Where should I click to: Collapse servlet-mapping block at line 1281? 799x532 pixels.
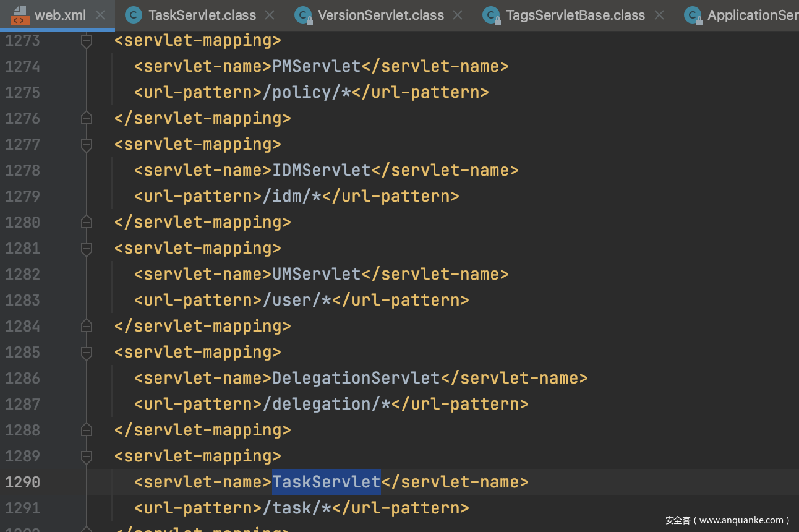[87, 249]
